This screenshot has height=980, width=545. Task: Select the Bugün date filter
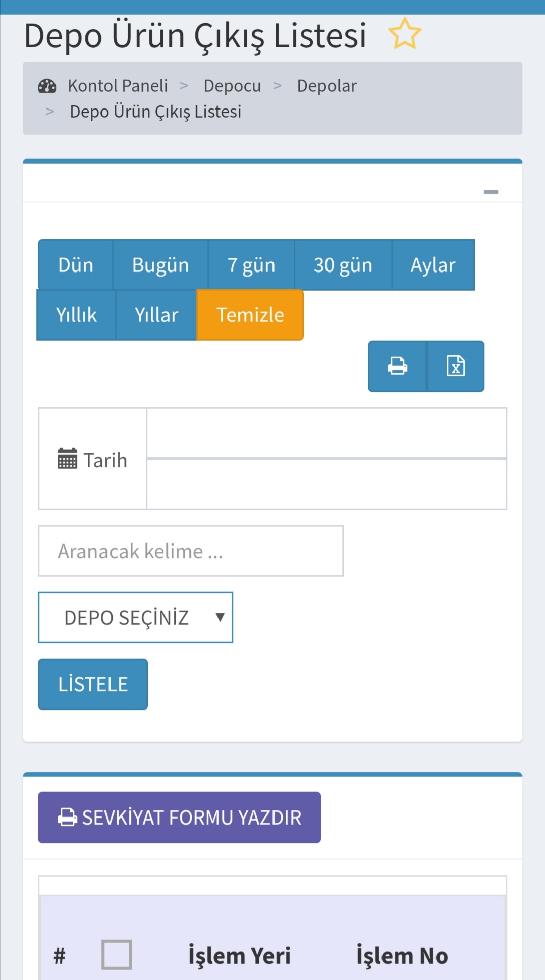click(x=160, y=265)
